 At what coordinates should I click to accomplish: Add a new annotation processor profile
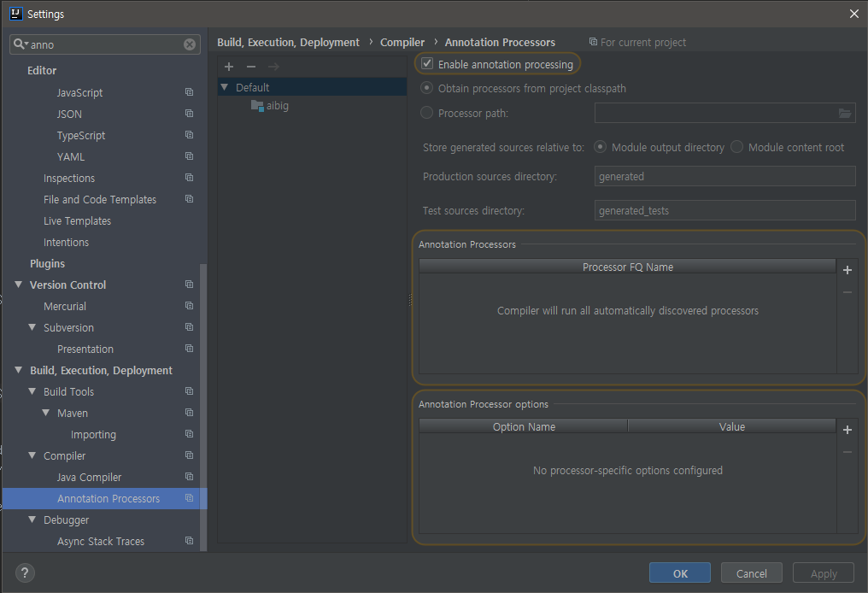228,66
